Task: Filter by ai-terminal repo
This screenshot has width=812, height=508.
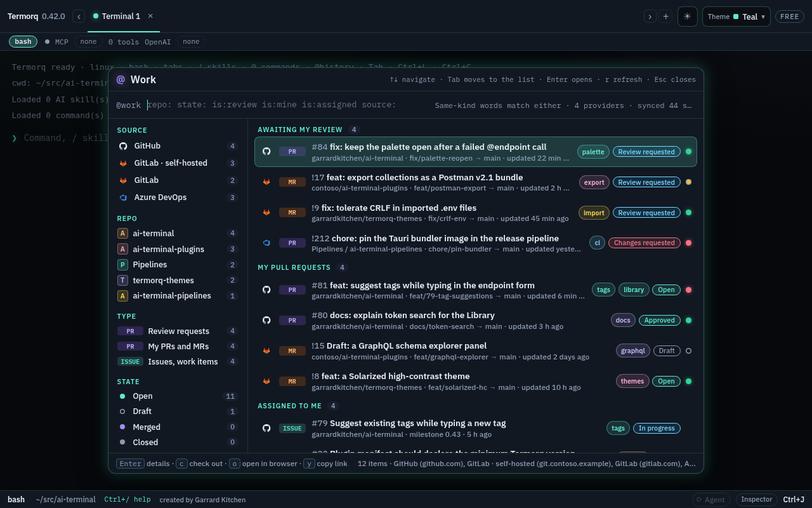Action: tap(178, 234)
